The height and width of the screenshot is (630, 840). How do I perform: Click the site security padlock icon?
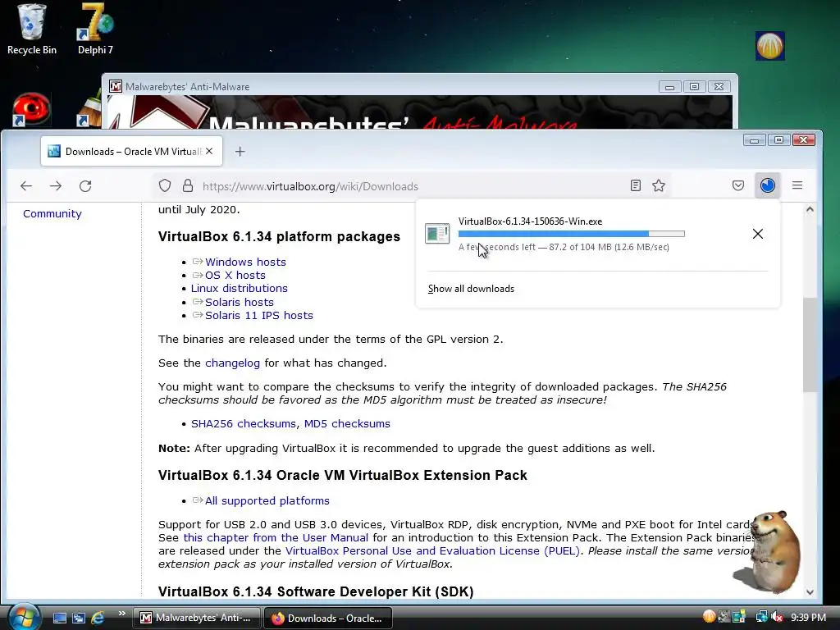(x=188, y=186)
